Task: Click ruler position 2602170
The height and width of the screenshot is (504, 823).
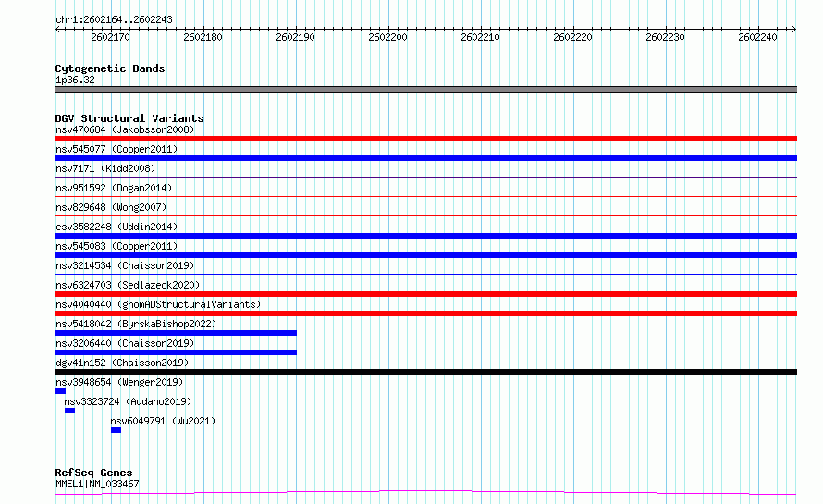Action: pyautogui.click(x=110, y=37)
